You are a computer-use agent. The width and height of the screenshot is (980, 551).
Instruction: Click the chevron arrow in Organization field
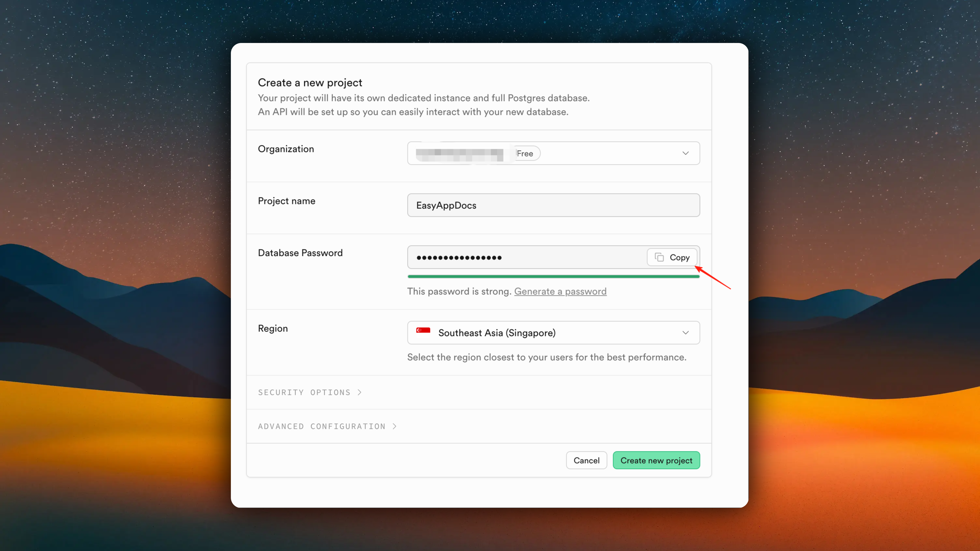point(685,153)
